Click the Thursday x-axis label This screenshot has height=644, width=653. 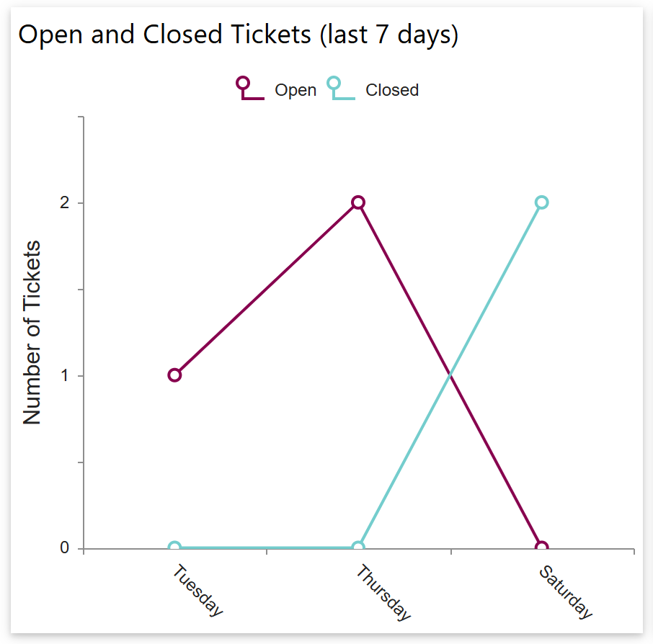click(x=383, y=593)
